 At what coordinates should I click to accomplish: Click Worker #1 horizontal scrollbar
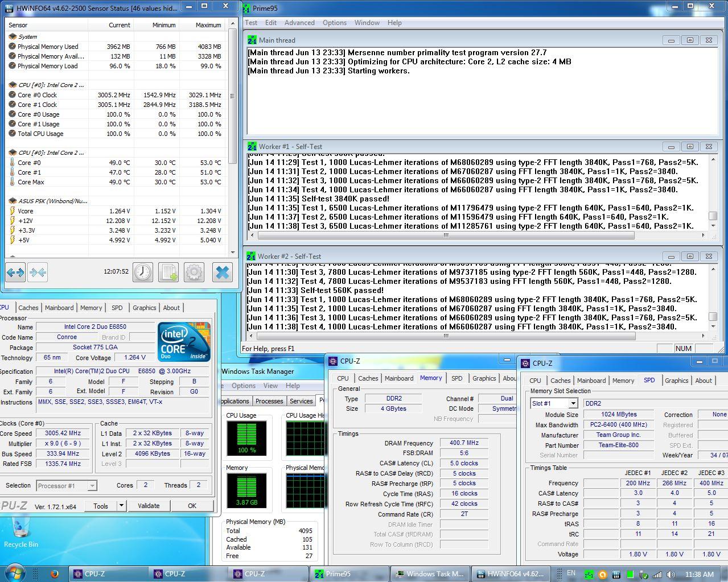click(446, 235)
